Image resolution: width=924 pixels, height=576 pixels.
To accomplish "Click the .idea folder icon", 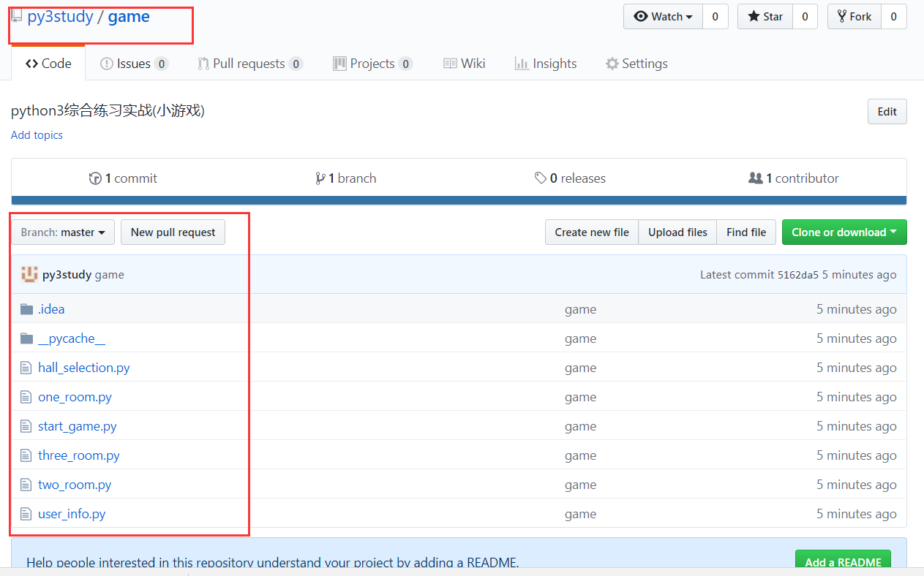I will point(27,309).
